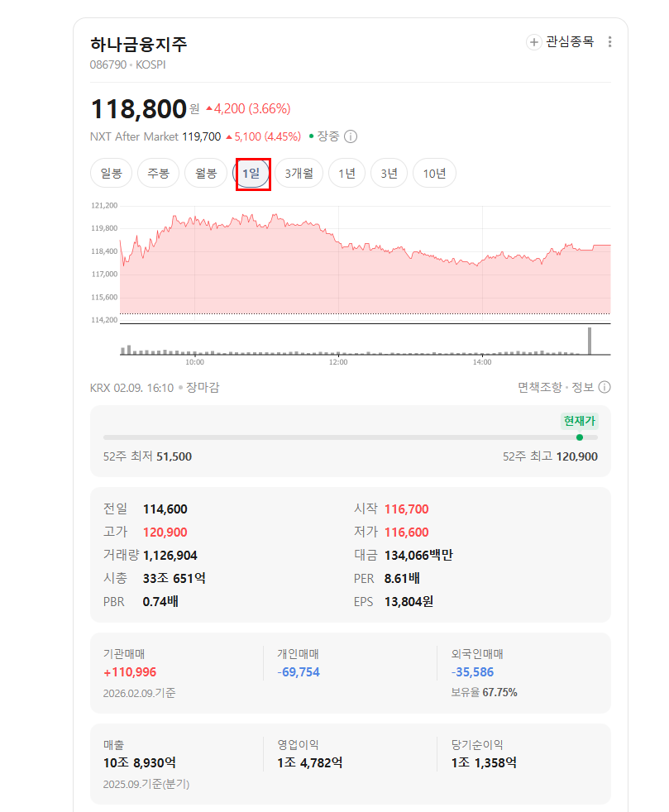
Task: Switch chart to 3년 period
Action: tap(389, 173)
